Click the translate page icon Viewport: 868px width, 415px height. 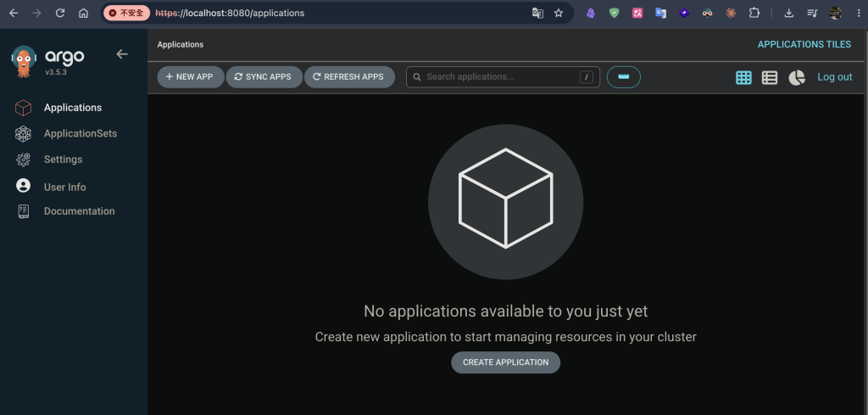tap(537, 13)
